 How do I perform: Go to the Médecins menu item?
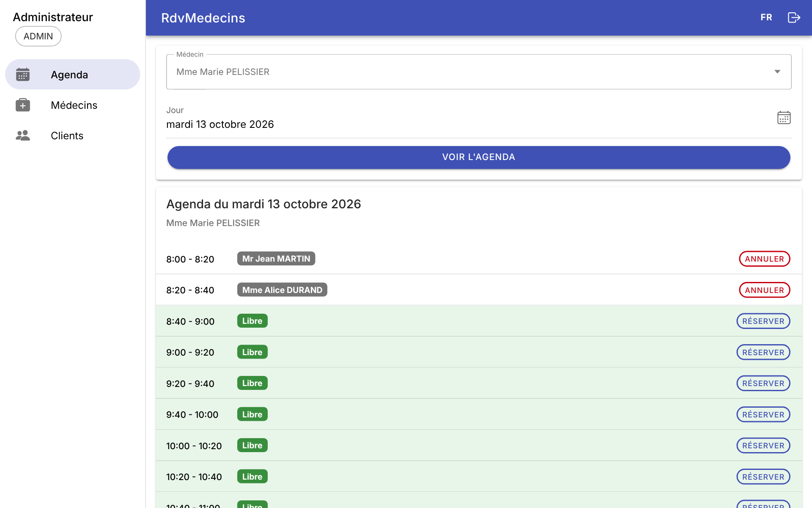72,105
